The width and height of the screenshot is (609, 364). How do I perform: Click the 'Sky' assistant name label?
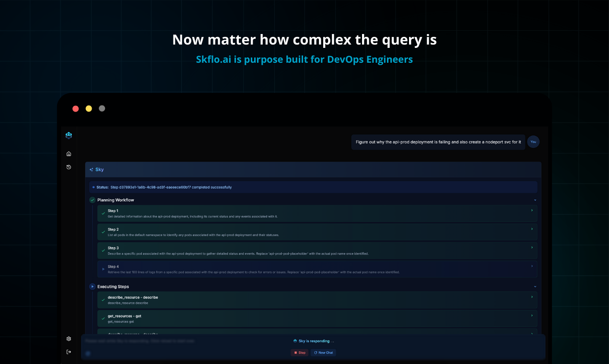[x=99, y=170]
